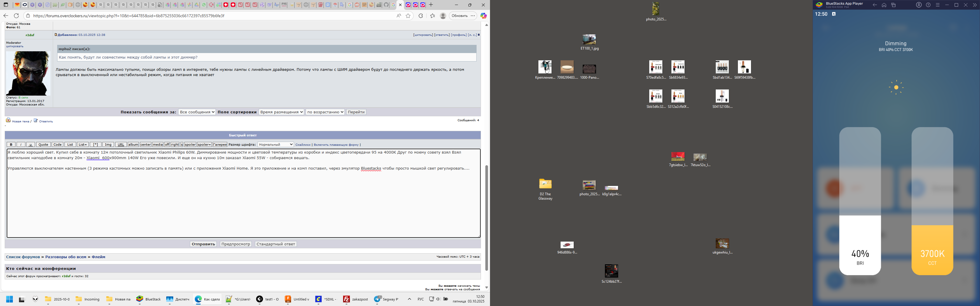Switch the РУС input language indicator
The height and width of the screenshot is (306, 980).
pyautogui.click(x=421, y=299)
